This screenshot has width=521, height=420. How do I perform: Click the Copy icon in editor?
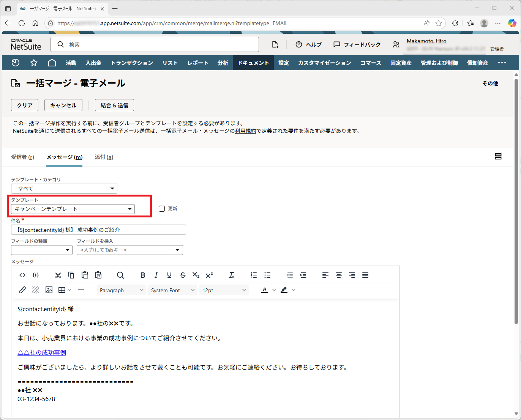pyautogui.click(x=71, y=275)
